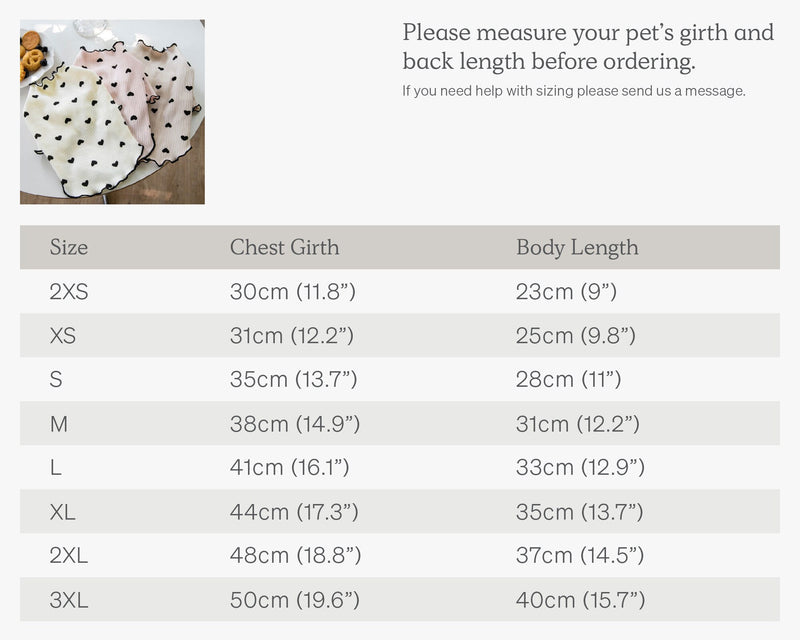The height and width of the screenshot is (640, 800).
Task: Select the Chest Girth column header
Action: point(284,247)
